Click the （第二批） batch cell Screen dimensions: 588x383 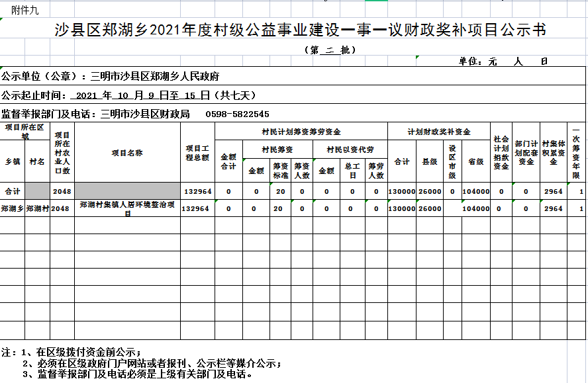330,50
